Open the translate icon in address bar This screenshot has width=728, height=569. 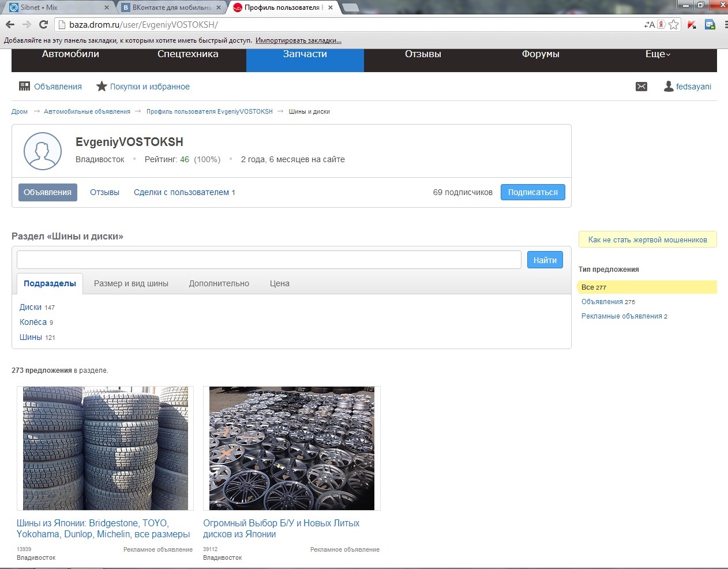coord(649,25)
